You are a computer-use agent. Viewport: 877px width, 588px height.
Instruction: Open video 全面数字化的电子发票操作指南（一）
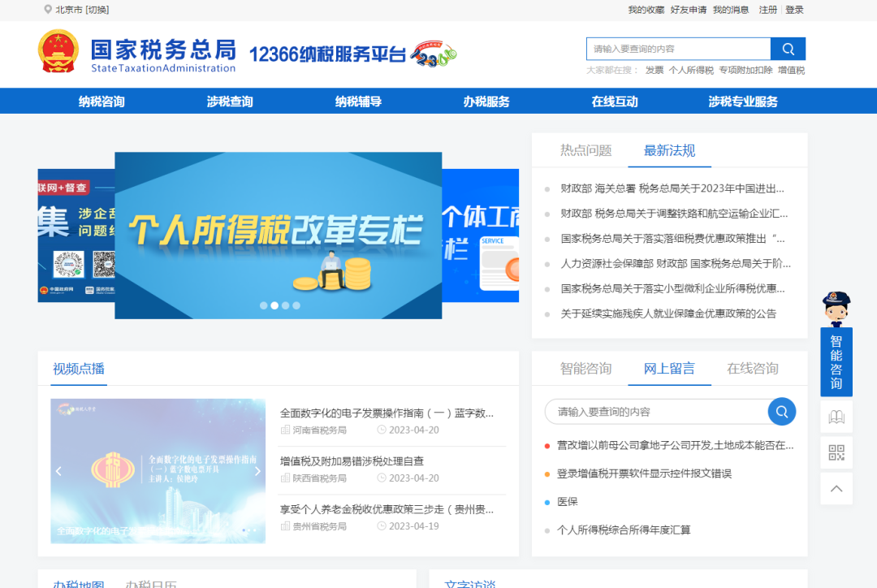387,413
